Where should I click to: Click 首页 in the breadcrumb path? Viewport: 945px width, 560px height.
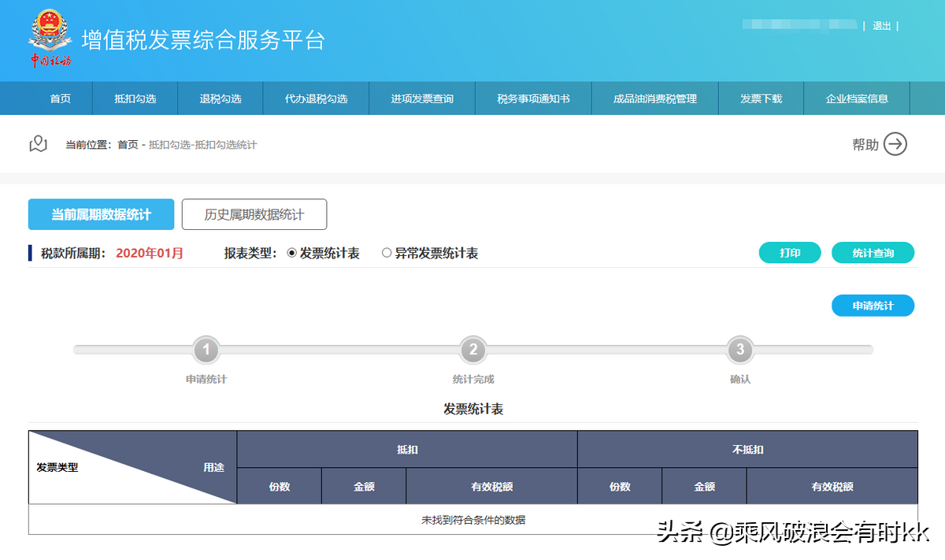(x=128, y=144)
